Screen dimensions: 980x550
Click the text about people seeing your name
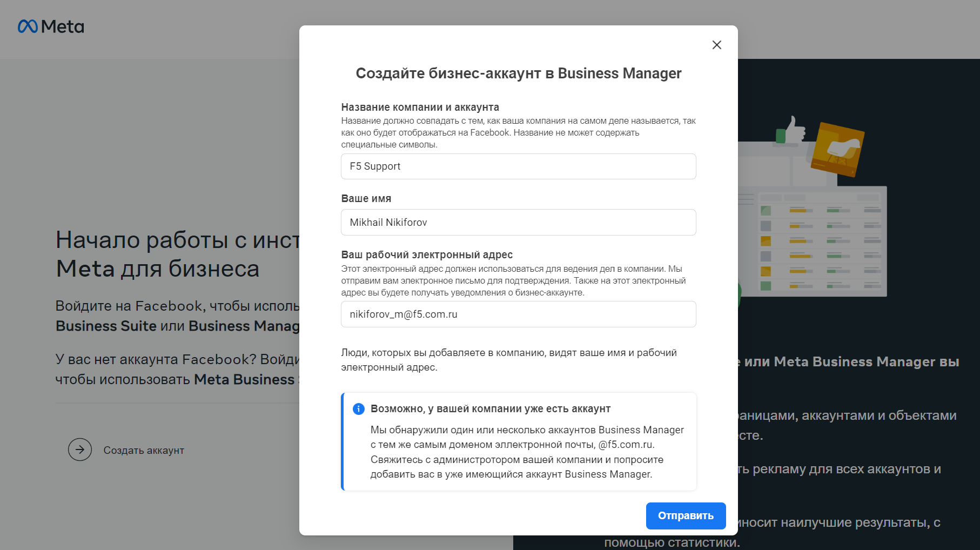click(x=509, y=360)
